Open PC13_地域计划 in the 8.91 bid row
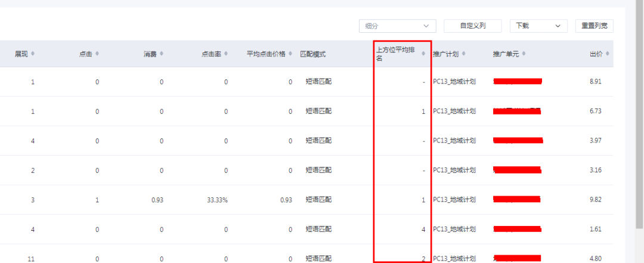The width and height of the screenshot is (644, 263). coord(454,81)
